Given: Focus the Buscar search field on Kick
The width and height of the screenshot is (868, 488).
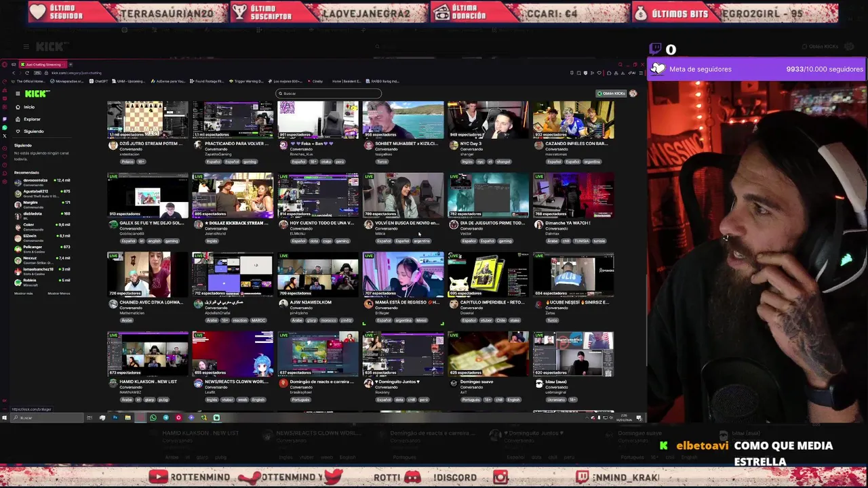Looking at the screenshot, I should 329,94.
